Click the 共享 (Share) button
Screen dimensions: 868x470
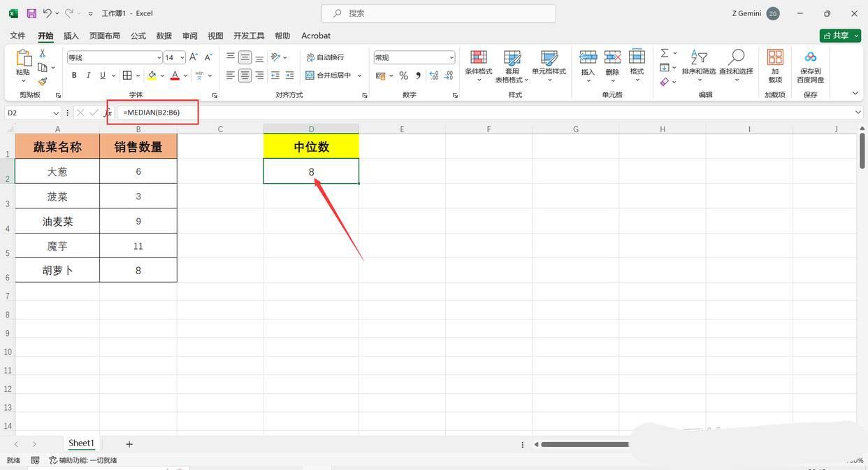839,36
